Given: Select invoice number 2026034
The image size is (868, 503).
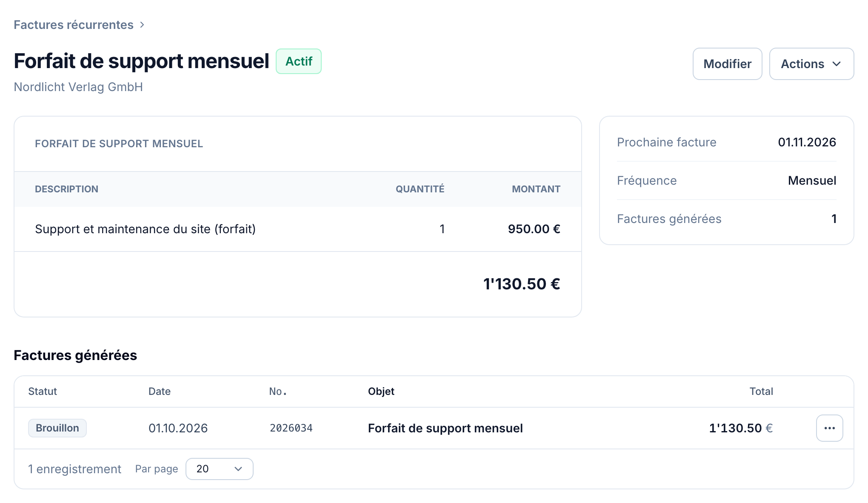Looking at the screenshot, I should (x=291, y=428).
